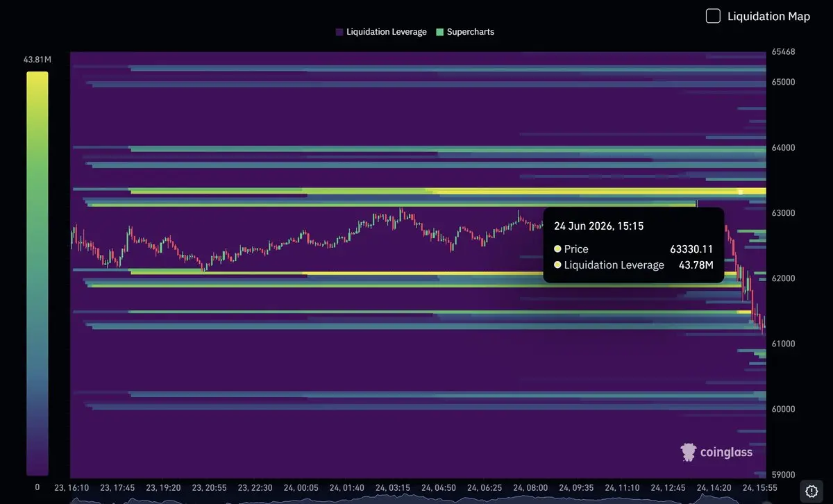Click the highlighted data point on the 63330 liquidation band

[x=740, y=192]
